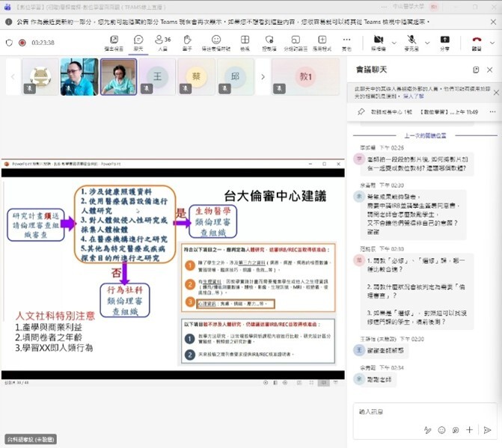Click the red leave call button

(x=477, y=41)
